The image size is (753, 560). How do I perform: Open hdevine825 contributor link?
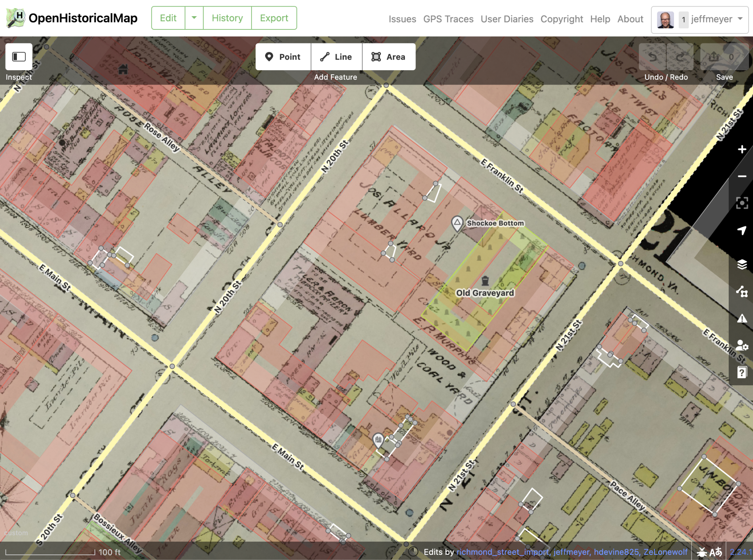coord(617,552)
